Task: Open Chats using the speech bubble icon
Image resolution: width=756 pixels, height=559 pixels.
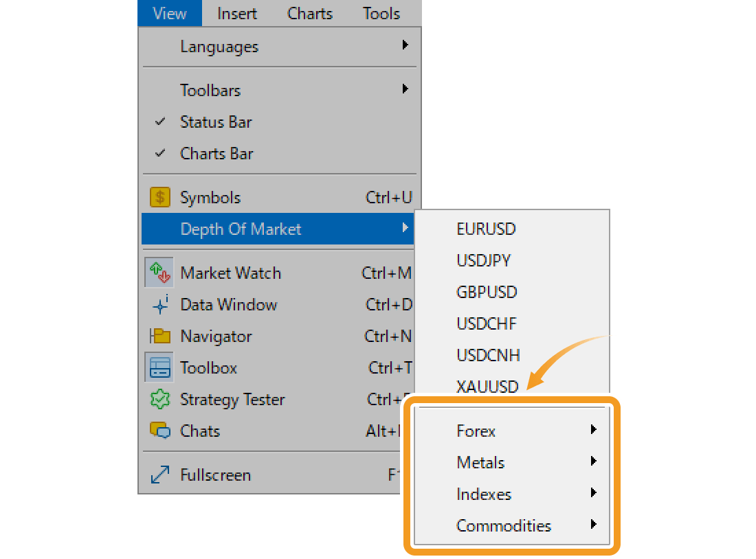Action: pyautogui.click(x=159, y=431)
